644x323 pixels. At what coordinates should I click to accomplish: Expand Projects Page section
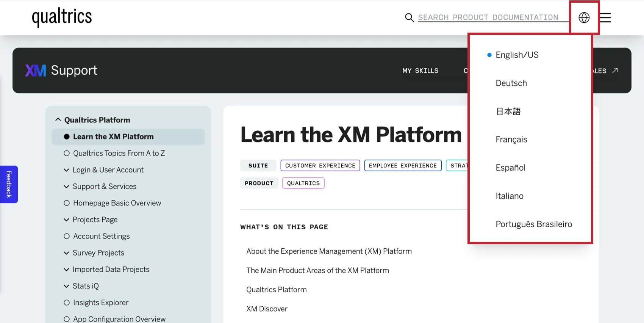(66, 220)
